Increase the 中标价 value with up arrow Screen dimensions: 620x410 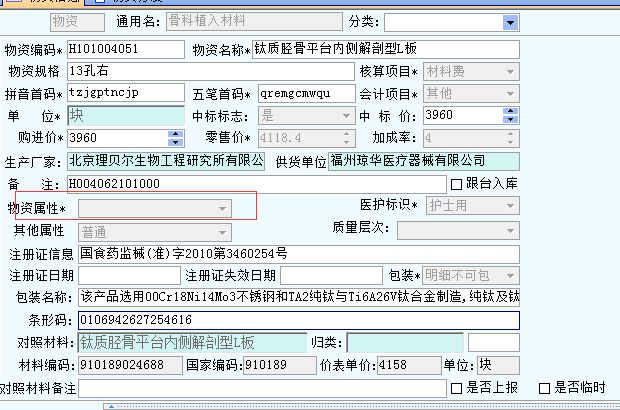510,111
